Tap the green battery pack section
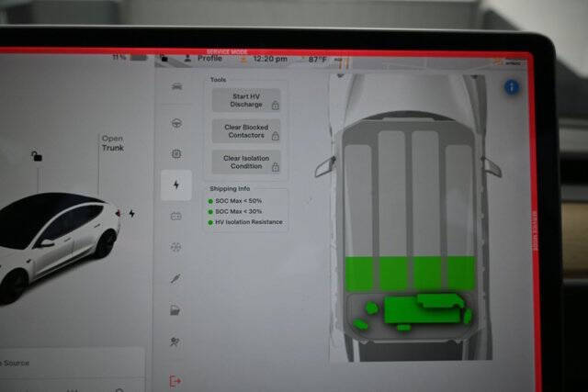This screenshot has height=392, width=588. click(411, 274)
